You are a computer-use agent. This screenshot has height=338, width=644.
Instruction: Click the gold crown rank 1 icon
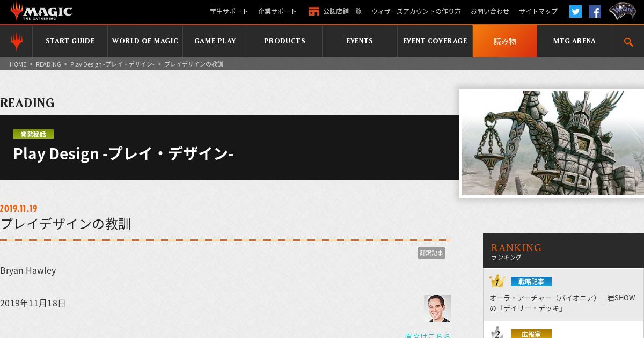point(497,281)
